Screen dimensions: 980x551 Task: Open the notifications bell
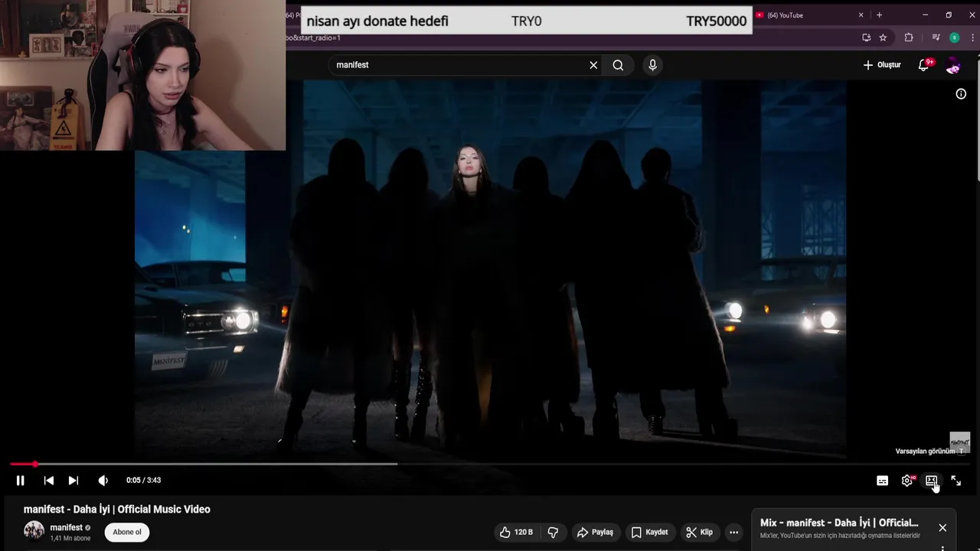click(x=924, y=65)
